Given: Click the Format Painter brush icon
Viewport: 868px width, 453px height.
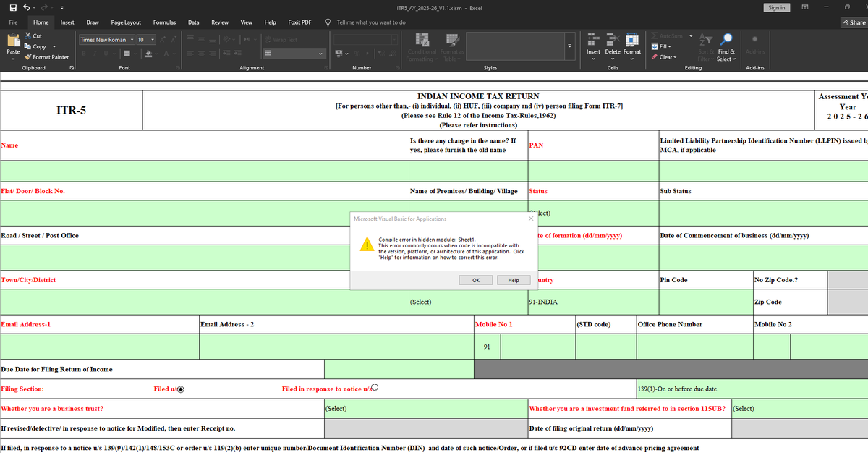Looking at the screenshot, I should click(28, 56).
